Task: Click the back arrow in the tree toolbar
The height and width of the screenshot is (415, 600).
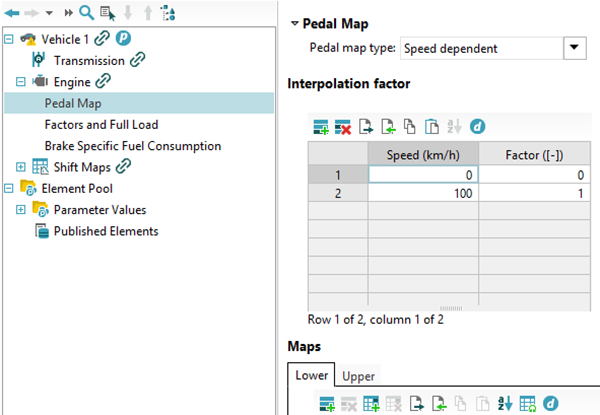Action: coord(12,13)
